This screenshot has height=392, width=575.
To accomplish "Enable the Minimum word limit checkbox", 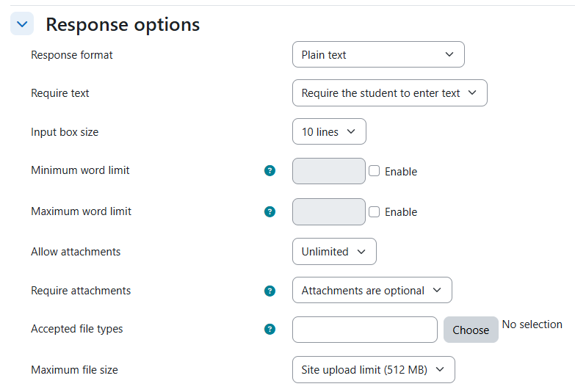I will point(374,171).
